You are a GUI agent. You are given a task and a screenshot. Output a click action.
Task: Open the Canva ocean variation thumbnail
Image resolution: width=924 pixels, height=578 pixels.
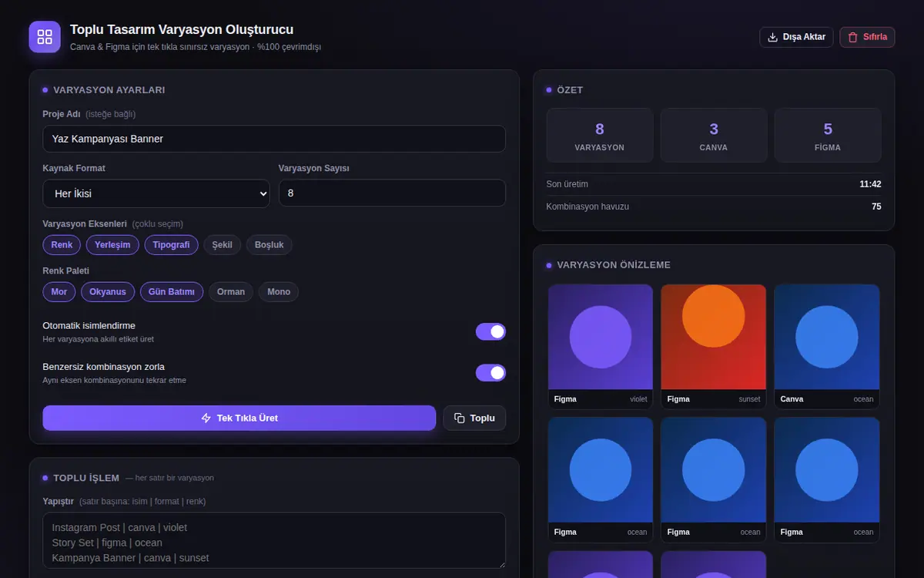[x=827, y=346]
